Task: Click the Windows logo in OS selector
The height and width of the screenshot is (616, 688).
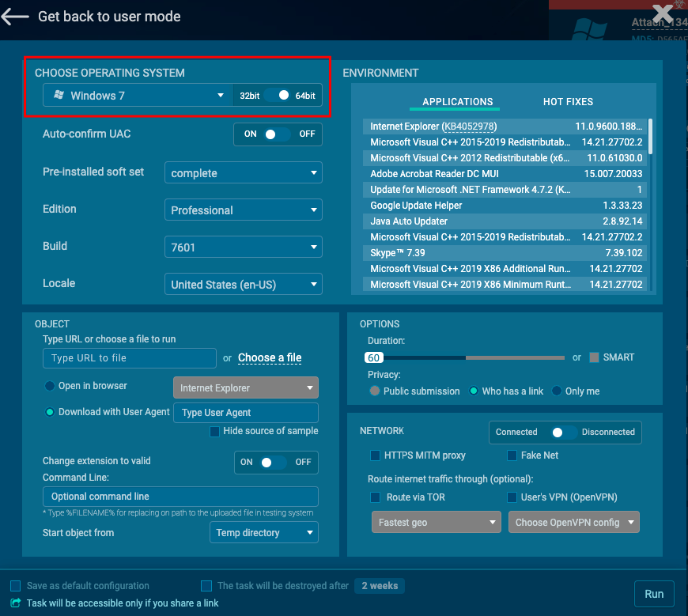Action: click(x=59, y=95)
